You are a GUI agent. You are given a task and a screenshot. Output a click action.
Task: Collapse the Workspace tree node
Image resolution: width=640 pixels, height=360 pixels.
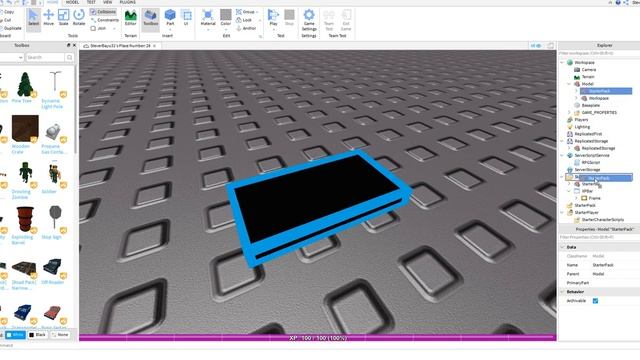[x=562, y=62]
